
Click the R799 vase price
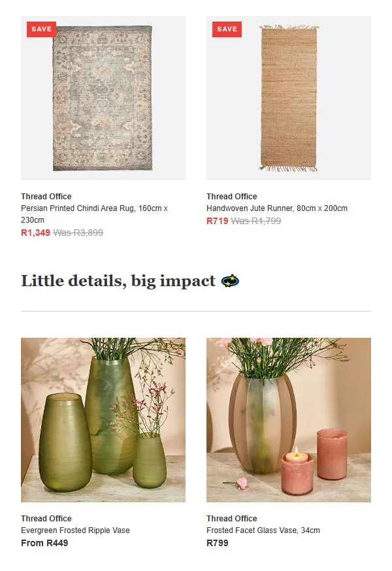click(218, 543)
